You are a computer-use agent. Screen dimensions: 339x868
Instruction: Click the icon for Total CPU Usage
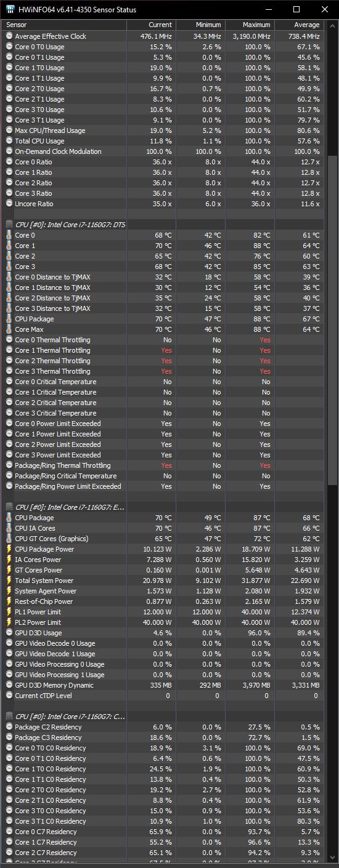tap(9, 141)
